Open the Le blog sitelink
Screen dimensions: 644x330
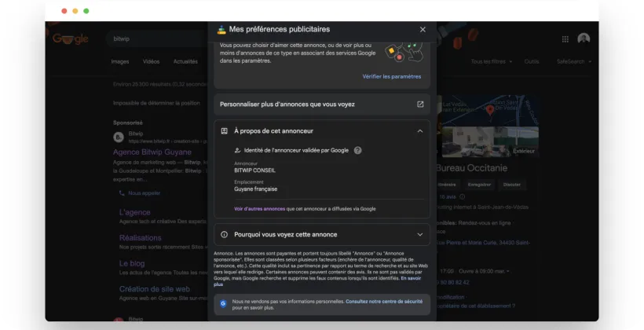point(132,263)
